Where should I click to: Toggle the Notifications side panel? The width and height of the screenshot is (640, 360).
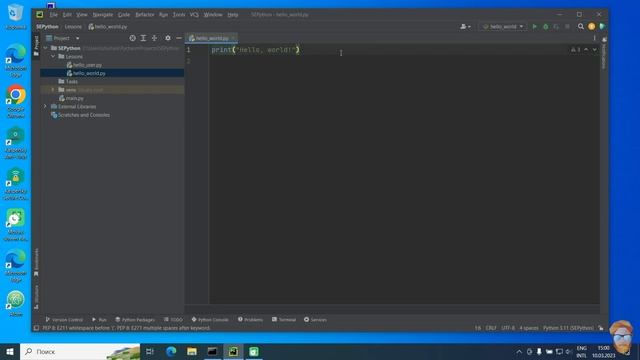604,53
